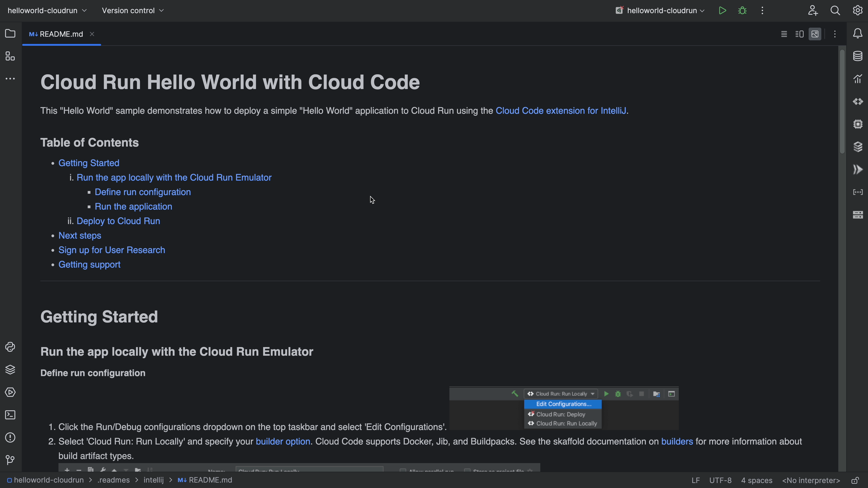The image size is (868, 488).
Task: Click the Debug bug icon
Action: point(742,10)
